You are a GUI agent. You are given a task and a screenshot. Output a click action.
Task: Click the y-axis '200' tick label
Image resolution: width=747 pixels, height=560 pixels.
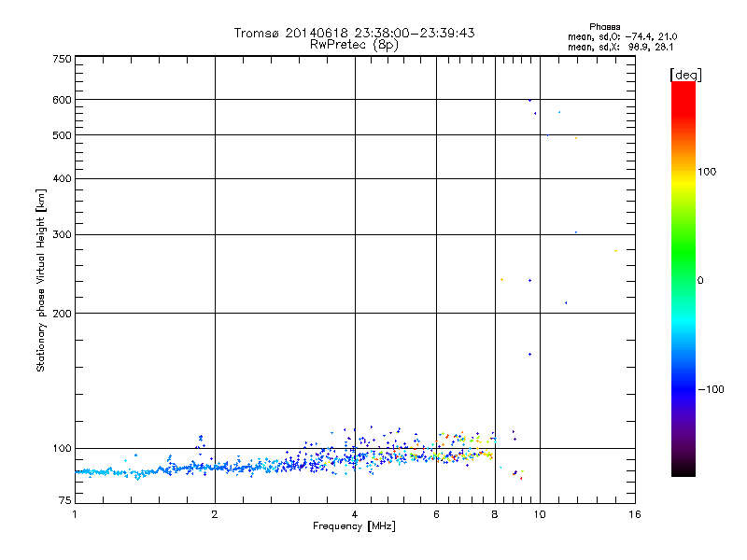click(62, 314)
